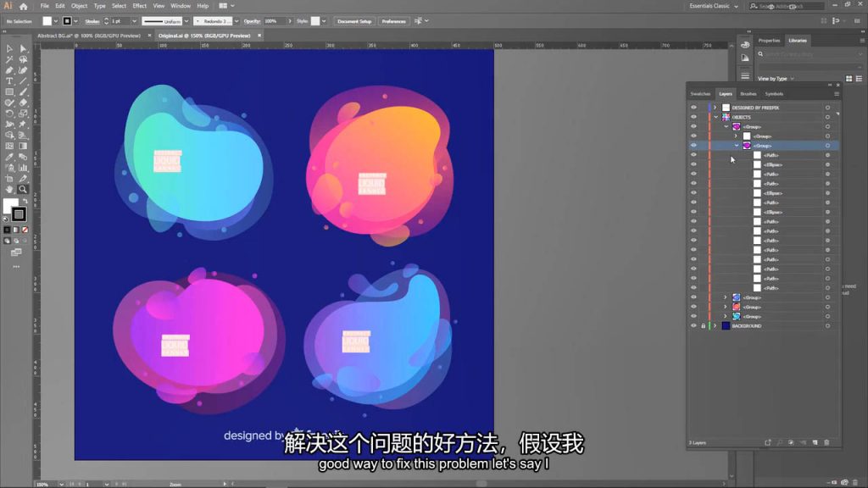Hide the DESIGNED BY FREEPIK layer
Screen dimensions: 868x488
693,108
